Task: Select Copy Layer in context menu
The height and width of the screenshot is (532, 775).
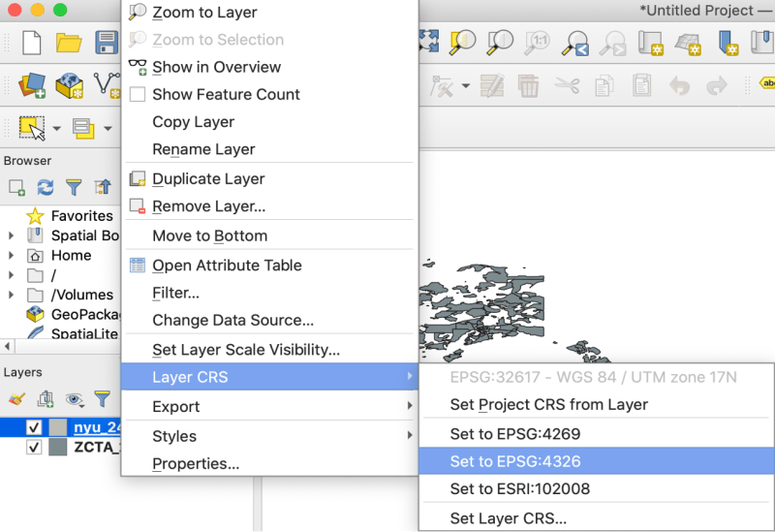Action: pyautogui.click(x=270, y=122)
